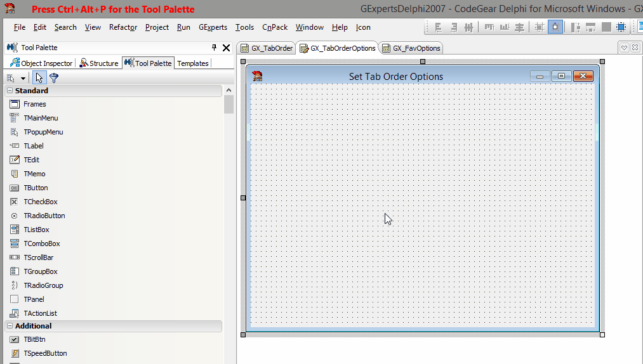Pin the Tool Palette panel

click(x=214, y=48)
